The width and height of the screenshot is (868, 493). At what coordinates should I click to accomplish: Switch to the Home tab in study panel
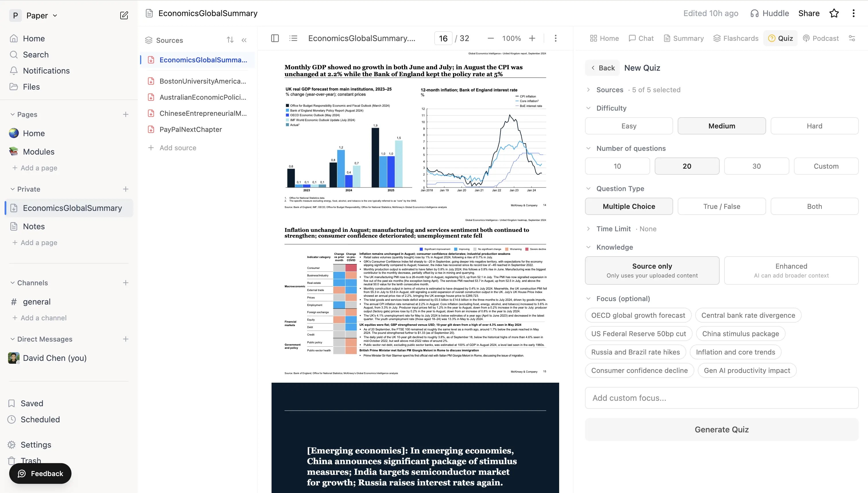(604, 38)
